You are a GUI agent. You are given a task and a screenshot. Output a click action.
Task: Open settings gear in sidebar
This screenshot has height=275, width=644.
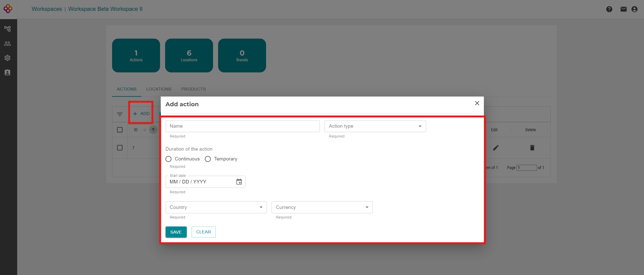pos(8,58)
